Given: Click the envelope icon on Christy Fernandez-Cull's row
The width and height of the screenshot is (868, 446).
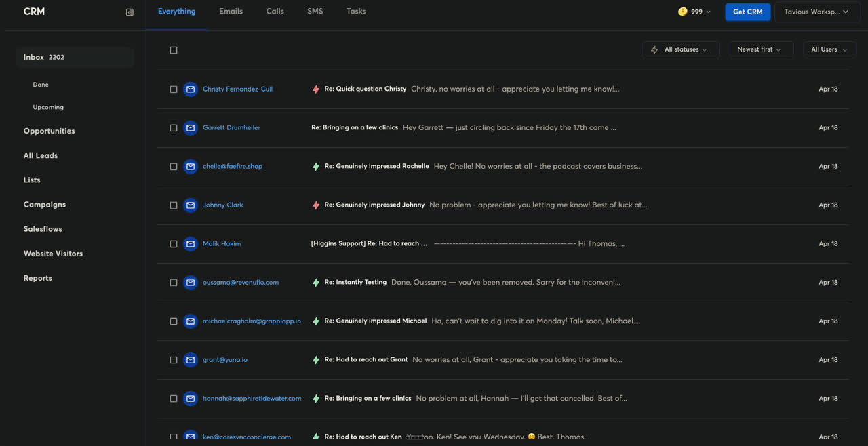Looking at the screenshot, I should pos(190,89).
